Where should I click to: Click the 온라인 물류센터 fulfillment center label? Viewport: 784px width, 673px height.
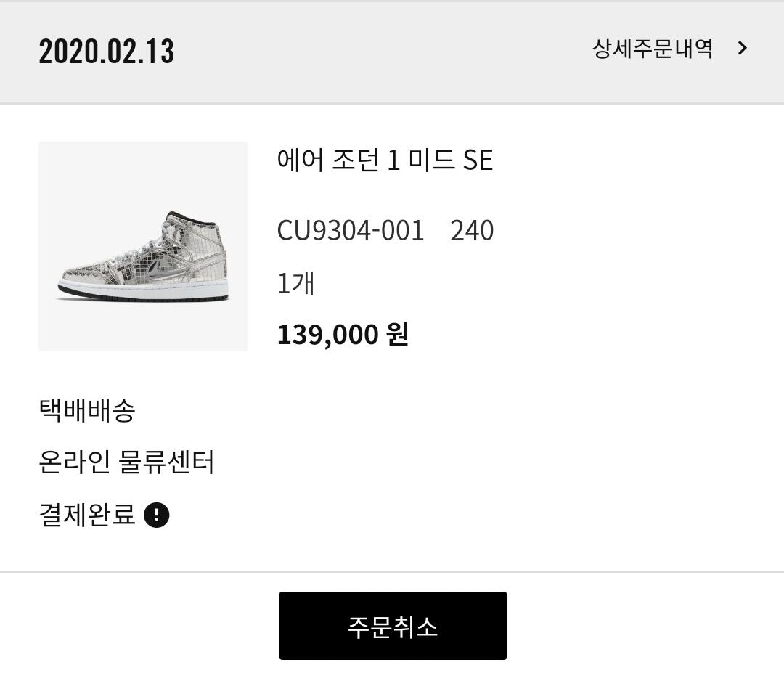click(126, 462)
